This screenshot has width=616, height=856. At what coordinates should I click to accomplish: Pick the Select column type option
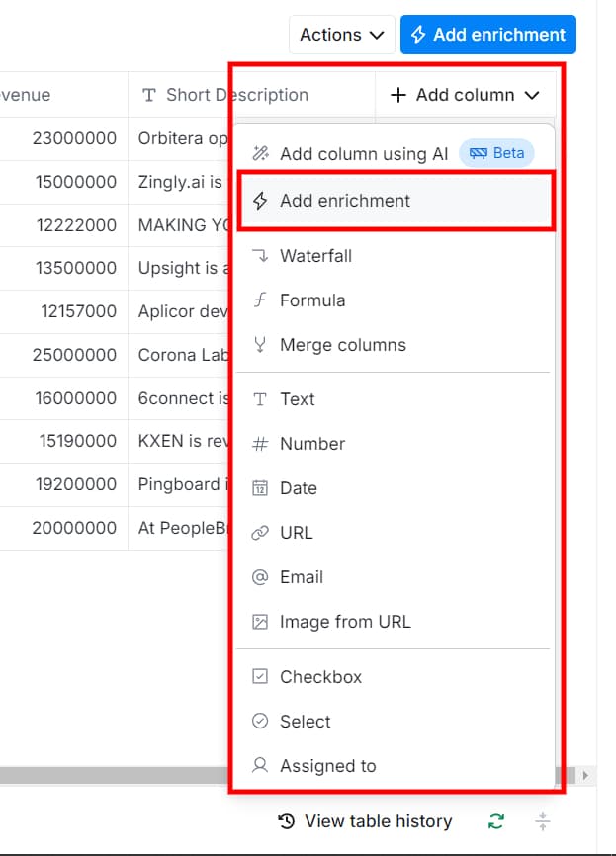262,722
